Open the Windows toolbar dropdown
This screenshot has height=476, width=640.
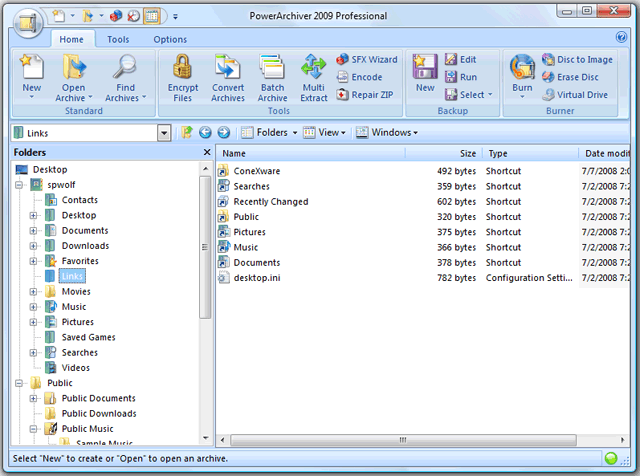coord(387,133)
